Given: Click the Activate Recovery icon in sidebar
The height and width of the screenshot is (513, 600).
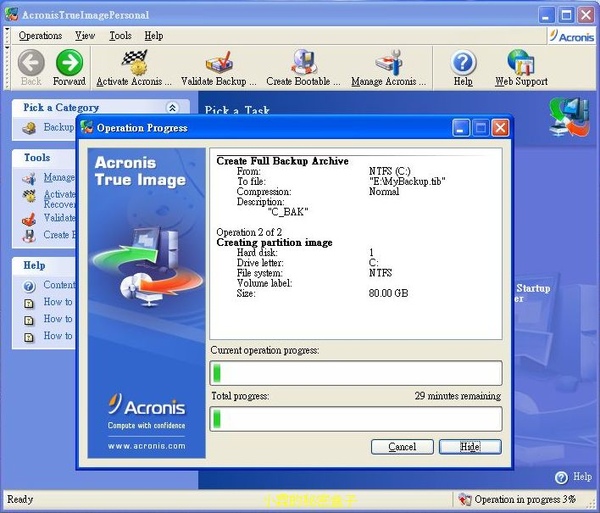Looking at the screenshot, I should tap(29, 196).
